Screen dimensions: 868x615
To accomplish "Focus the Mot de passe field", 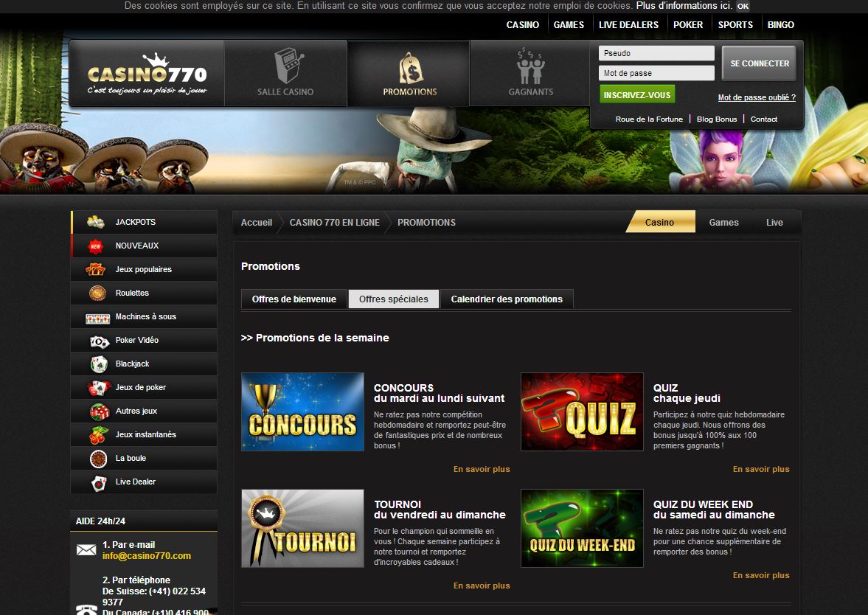I will [656, 73].
